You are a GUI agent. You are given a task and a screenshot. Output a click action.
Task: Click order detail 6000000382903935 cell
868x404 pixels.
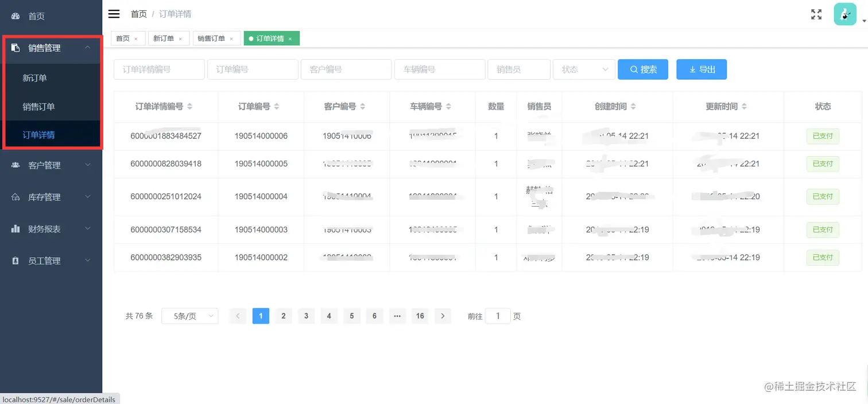pos(166,257)
